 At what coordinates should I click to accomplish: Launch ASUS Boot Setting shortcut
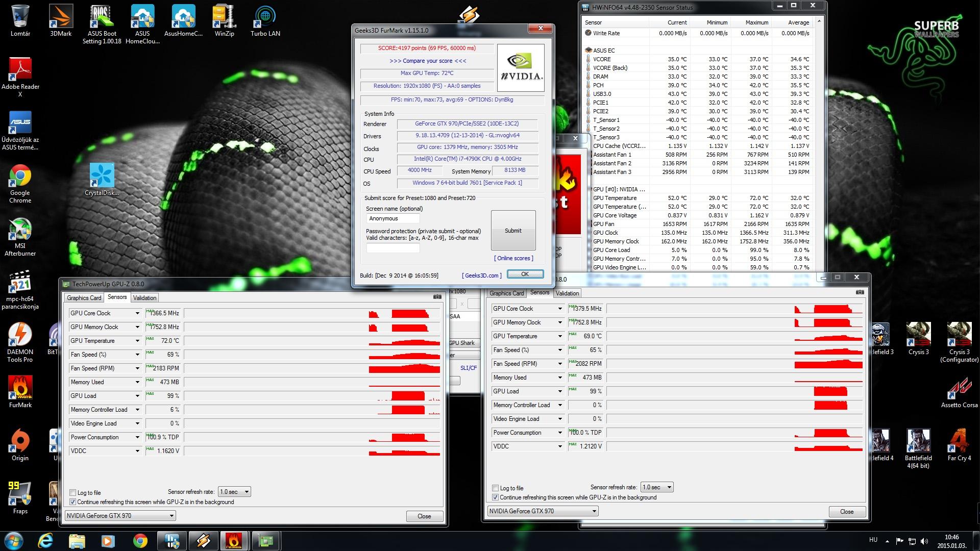(102, 24)
